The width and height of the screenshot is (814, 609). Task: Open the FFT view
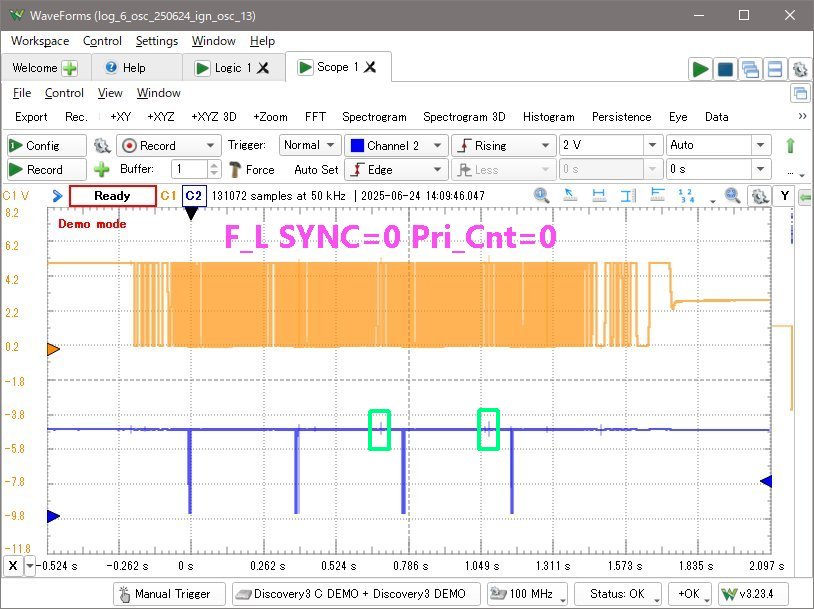tap(315, 117)
